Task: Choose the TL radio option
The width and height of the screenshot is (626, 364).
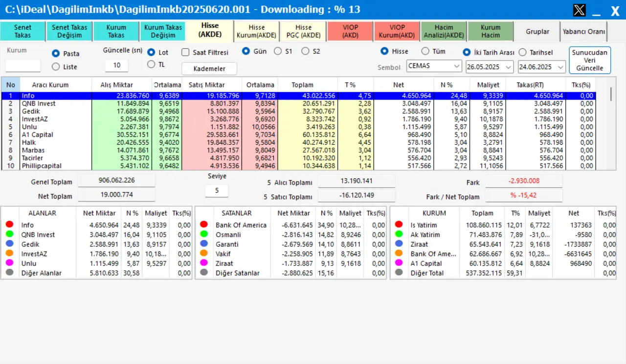Action: point(151,64)
